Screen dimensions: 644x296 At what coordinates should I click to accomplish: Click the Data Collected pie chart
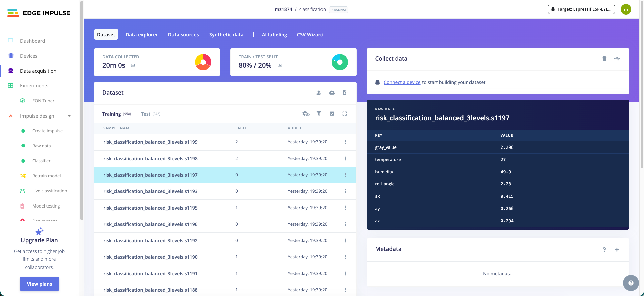pos(203,62)
